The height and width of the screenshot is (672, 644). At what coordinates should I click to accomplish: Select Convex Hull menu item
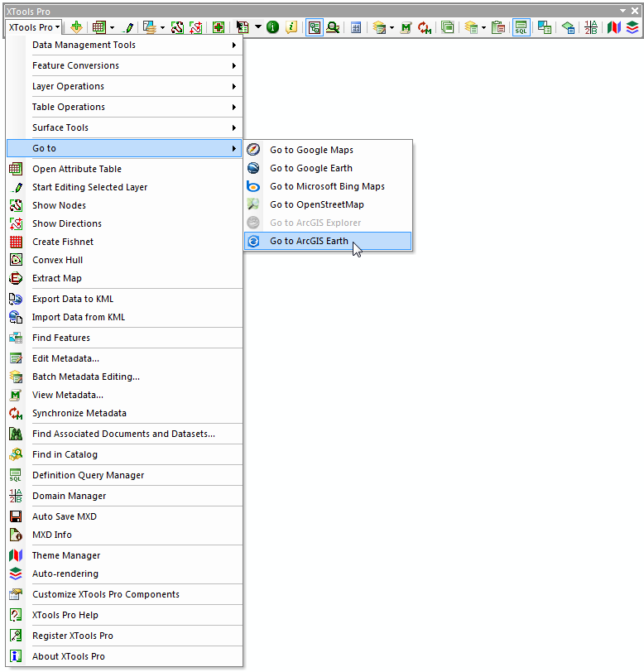click(x=124, y=260)
